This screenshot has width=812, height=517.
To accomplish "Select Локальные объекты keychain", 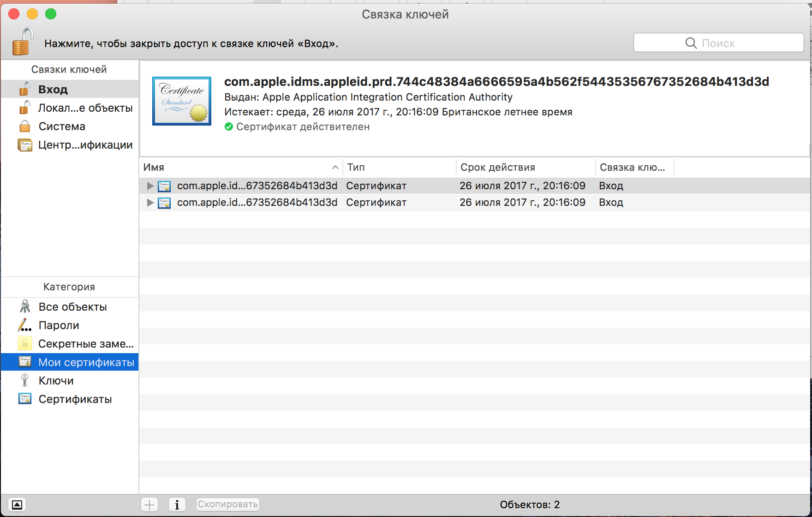I will click(85, 108).
